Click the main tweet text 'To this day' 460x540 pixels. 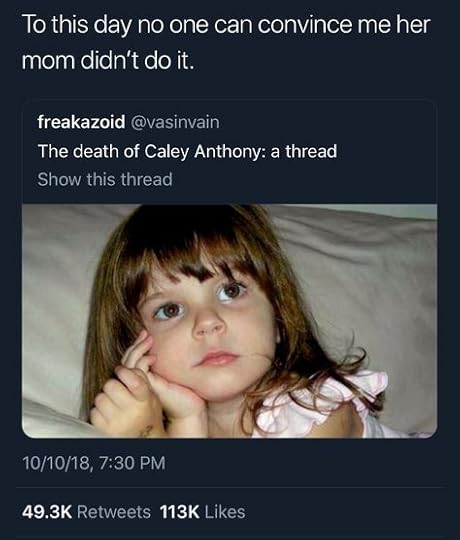(77, 26)
